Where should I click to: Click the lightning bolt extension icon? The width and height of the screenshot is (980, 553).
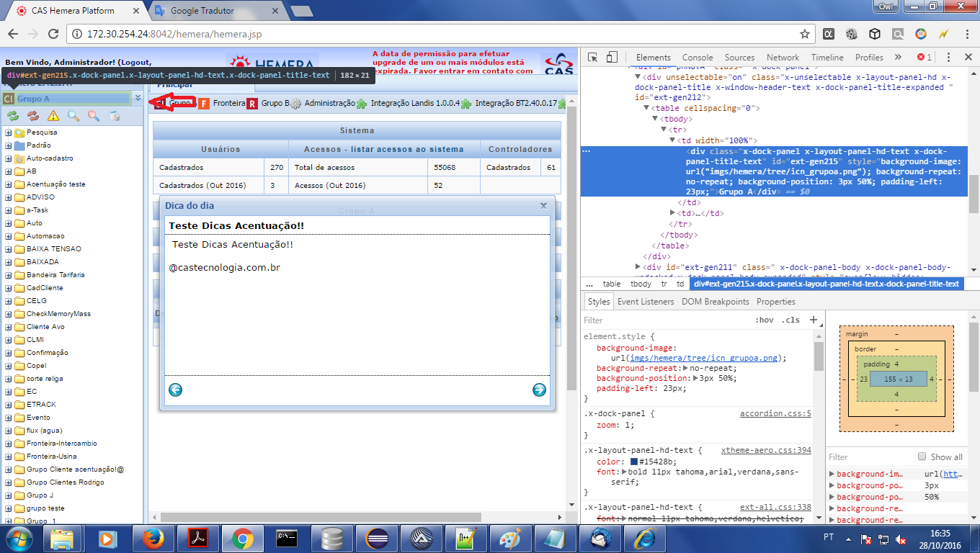pos(943,34)
